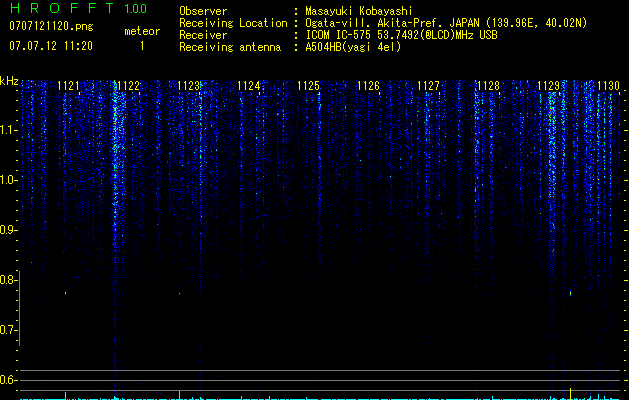This screenshot has height=400, width=629.
Task: Click the 1128 time marker
Action: point(488,86)
